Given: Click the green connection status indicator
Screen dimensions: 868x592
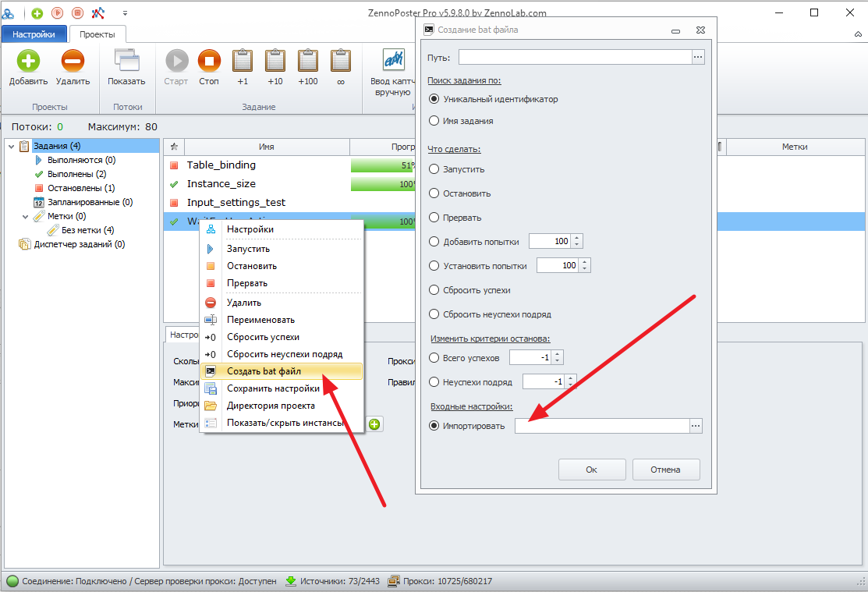Looking at the screenshot, I should 12,582.
